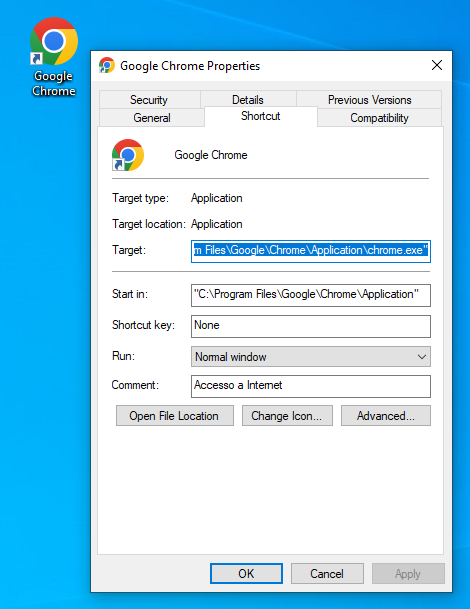Open the Advanced shortcut options
Screen dimensions: 470x609
click(386, 416)
